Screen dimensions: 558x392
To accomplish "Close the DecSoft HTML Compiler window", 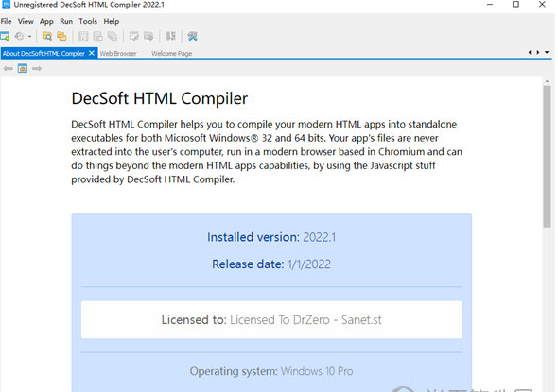I will (x=542, y=5).
